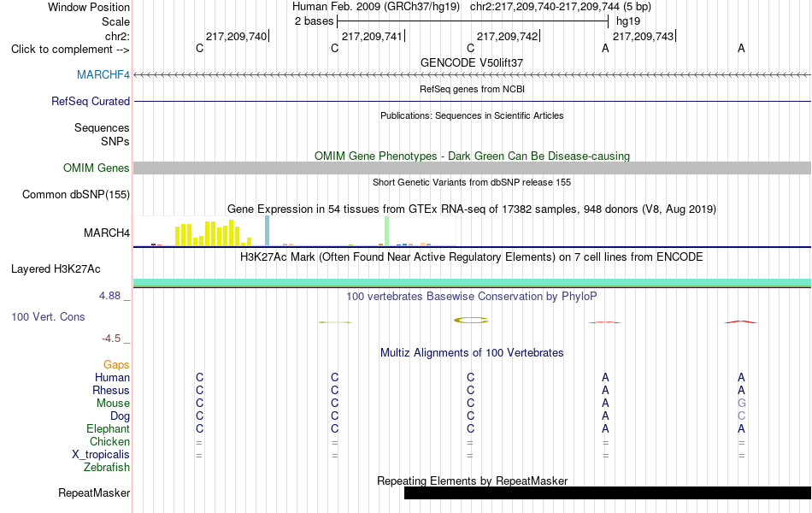Click the 217,209,743 position label
The height and width of the screenshot is (513, 812).
(643, 36)
